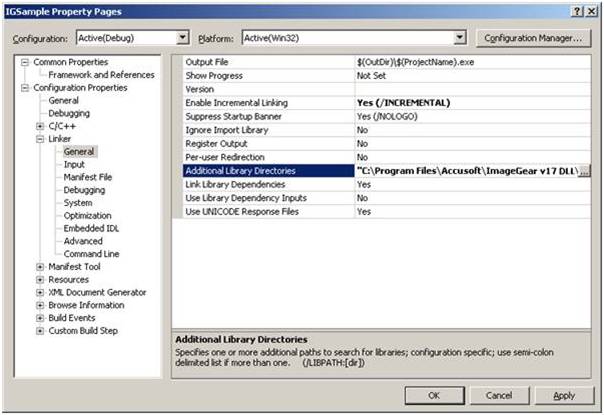
Task: Expand the C/C++ tree node
Action: click(x=40, y=126)
